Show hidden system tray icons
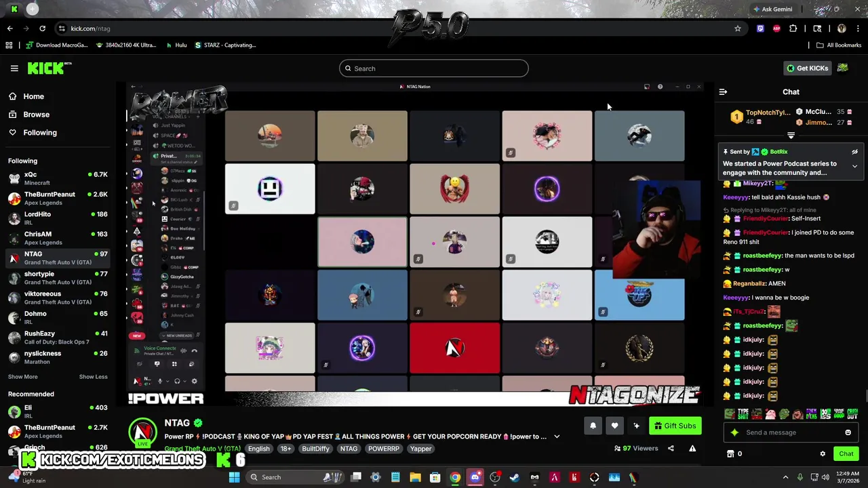The width and height of the screenshot is (868, 488). point(785,477)
